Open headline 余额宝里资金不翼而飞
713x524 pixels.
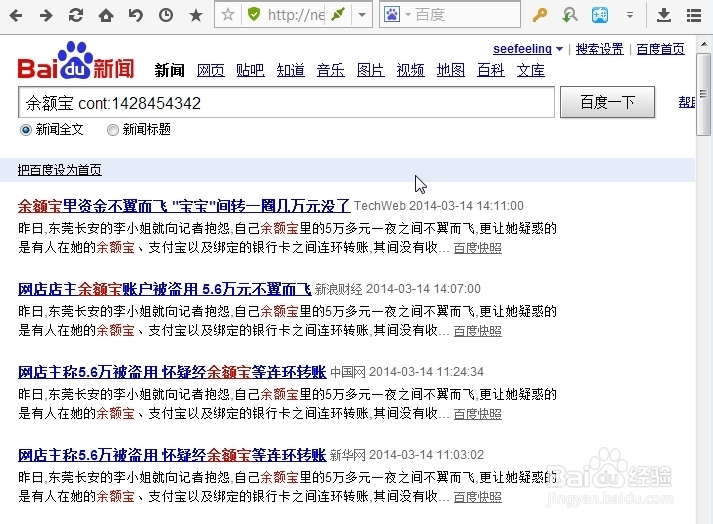click(184, 206)
